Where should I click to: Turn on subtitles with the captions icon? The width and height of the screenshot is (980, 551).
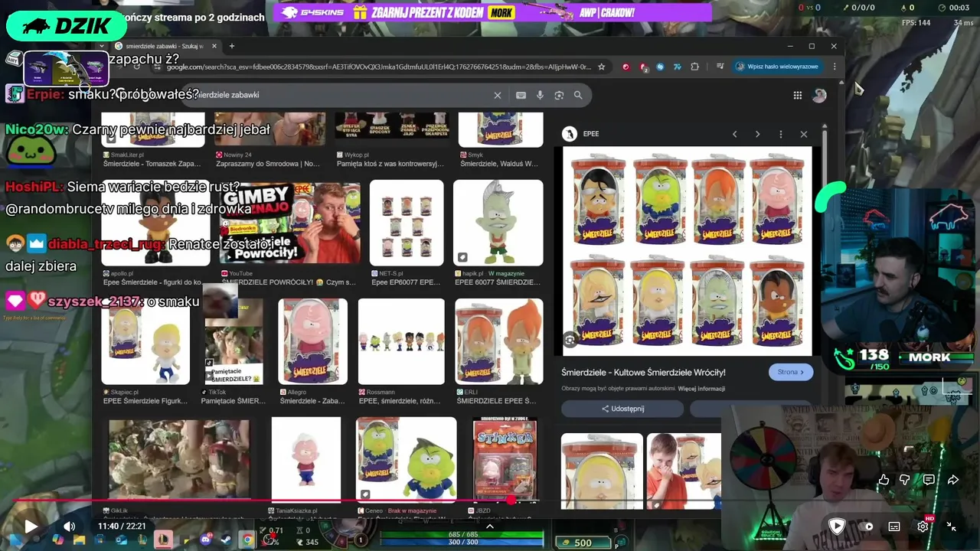(x=894, y=527)
